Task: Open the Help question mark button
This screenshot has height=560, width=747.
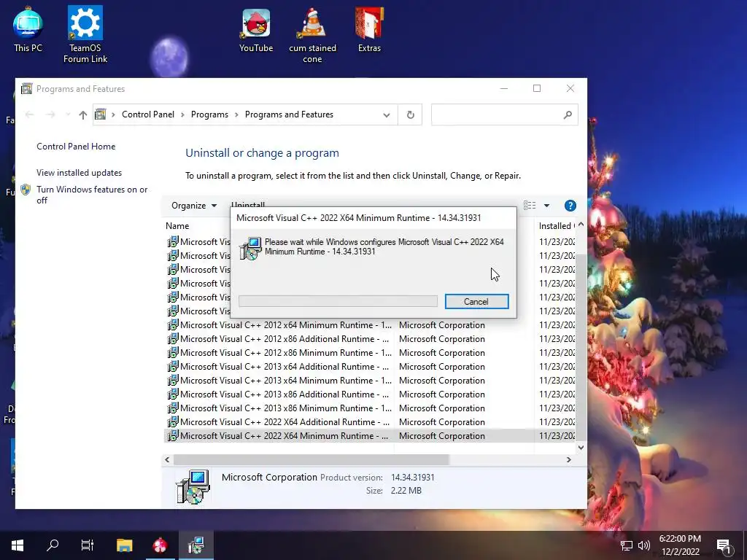Action: [570, 206]
